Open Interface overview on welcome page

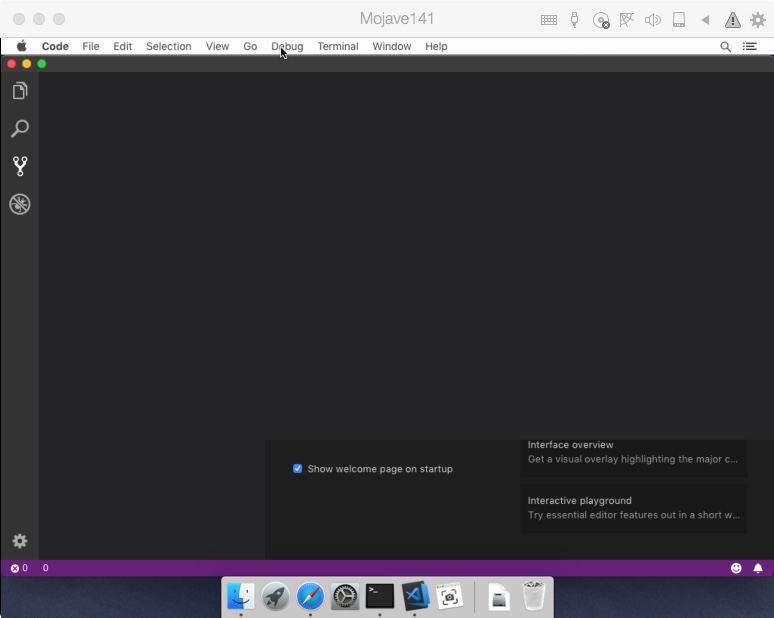pos(634,458)
